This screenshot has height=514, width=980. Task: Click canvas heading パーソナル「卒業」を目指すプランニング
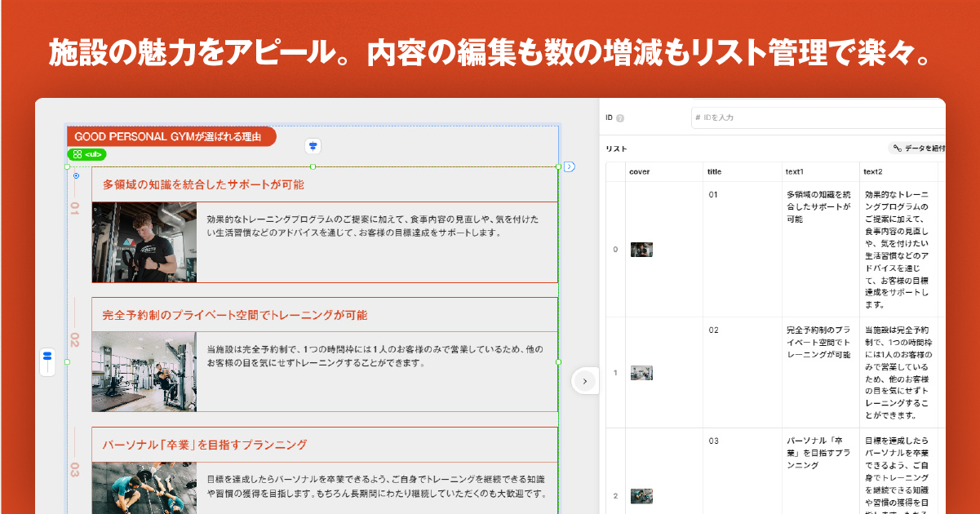[205, 445]
